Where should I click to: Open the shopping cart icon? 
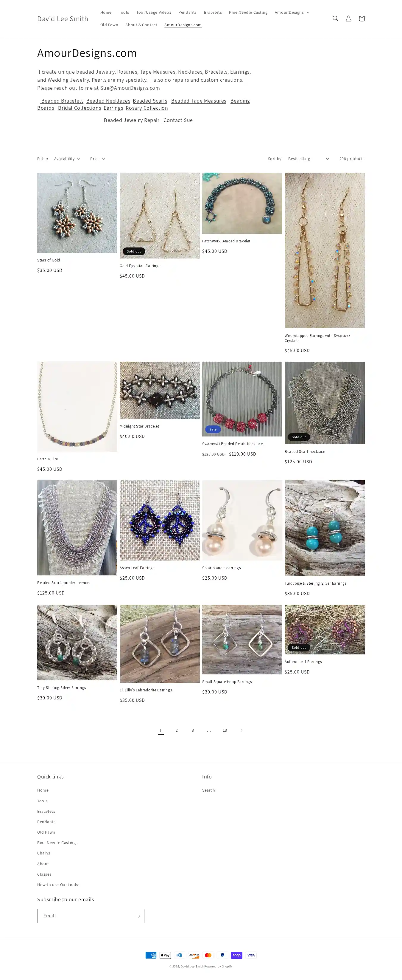point(361,18)
